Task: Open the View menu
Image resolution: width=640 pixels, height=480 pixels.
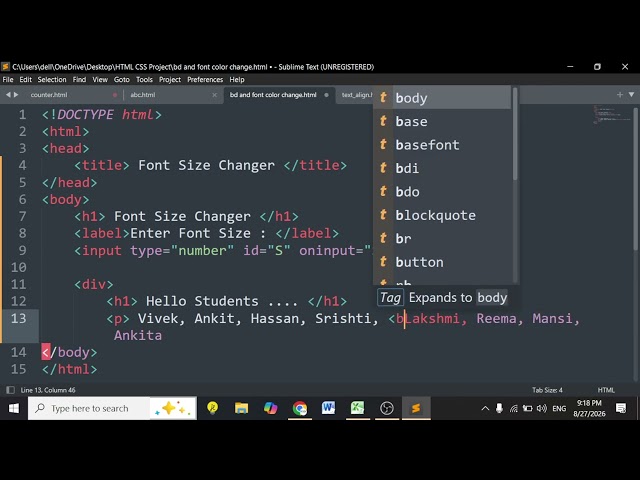Action: coord(100,80)
